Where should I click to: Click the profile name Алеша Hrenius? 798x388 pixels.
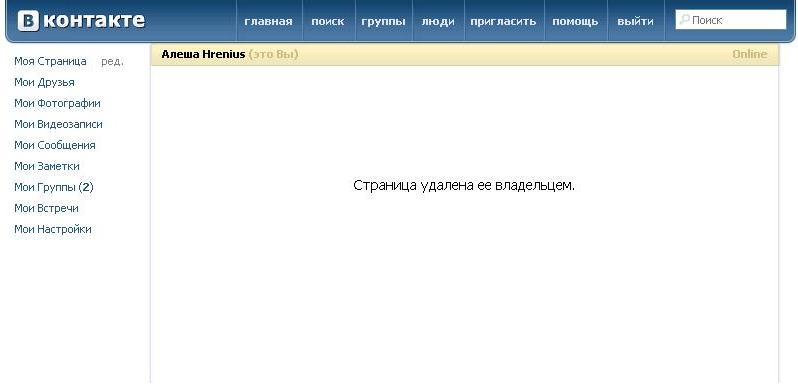[x=204, y=54]
